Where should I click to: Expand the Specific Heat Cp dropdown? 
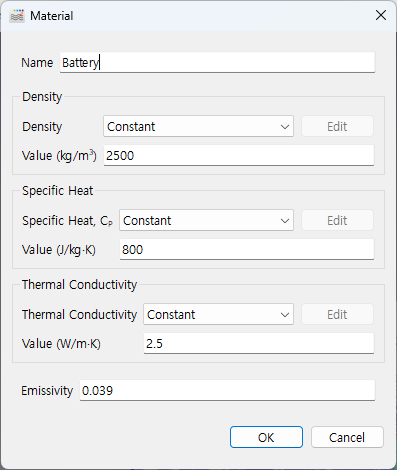point(206,220)
